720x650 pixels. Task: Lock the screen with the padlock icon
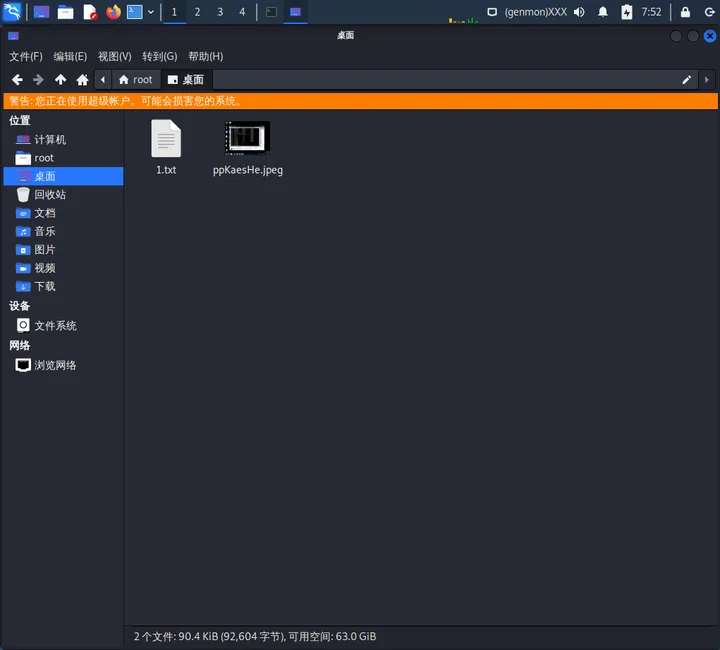685,12
